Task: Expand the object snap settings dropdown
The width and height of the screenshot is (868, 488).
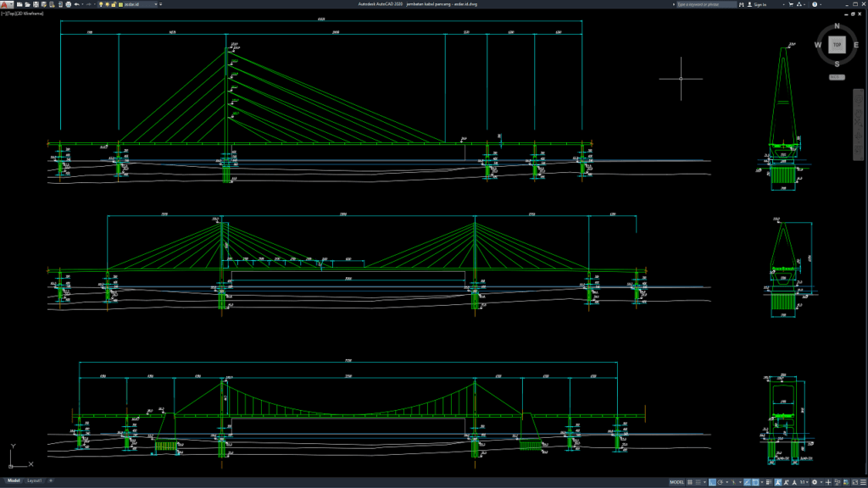Action: tap(761, 481)
